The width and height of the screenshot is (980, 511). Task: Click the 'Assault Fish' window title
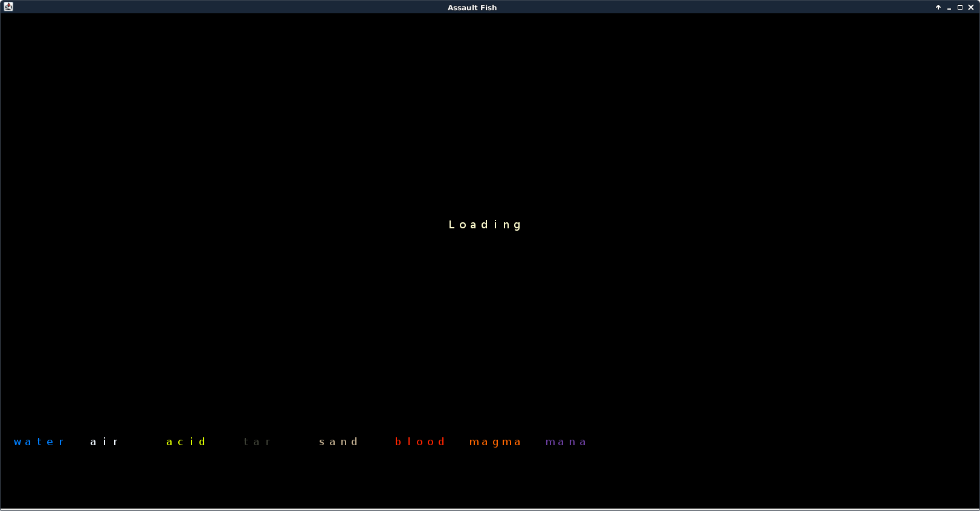point(472,7)
